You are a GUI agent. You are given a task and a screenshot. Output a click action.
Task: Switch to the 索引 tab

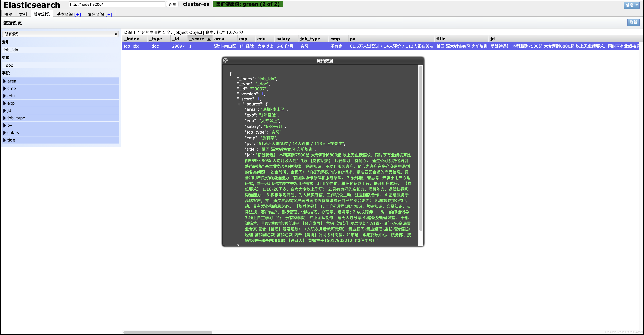coord(23,14)
